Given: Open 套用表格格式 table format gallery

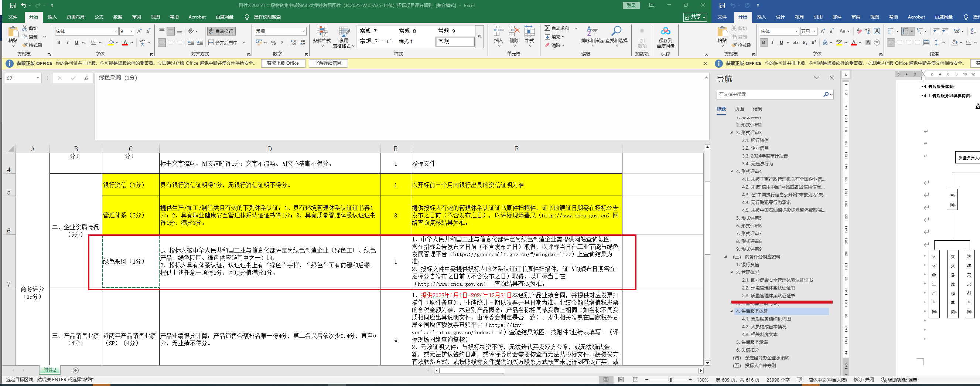Looking at the screenshot, I should coord(344,37).
